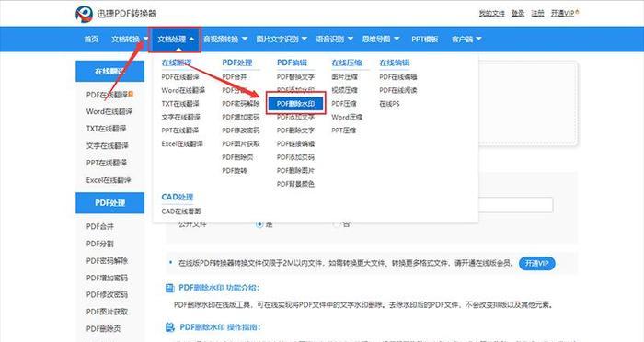
Task: Choose PDF删除水印 in the dropdown menu
Action: click(295, 104)
